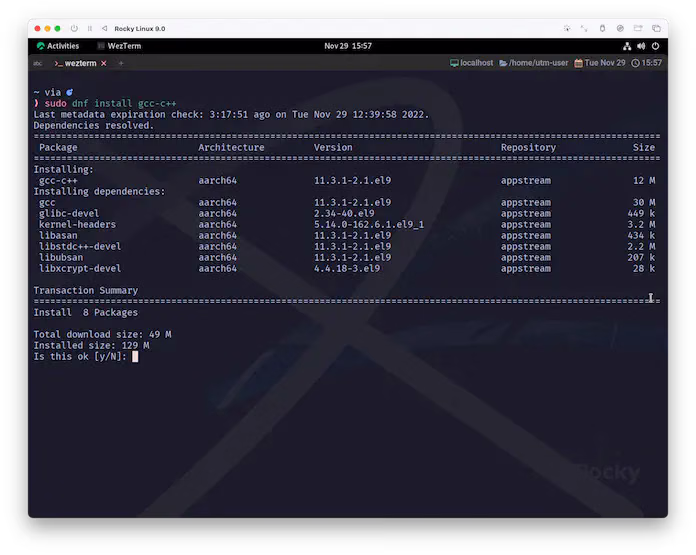Click version '5.14.0-162.6.1.el9_1'
Viewport: 696px width, 555px height.
[x=369, y=224]
